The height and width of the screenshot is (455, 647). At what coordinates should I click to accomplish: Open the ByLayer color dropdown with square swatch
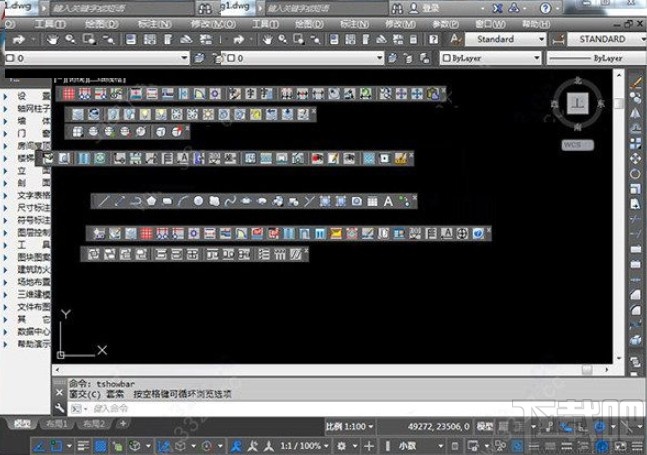coord(491,58)
